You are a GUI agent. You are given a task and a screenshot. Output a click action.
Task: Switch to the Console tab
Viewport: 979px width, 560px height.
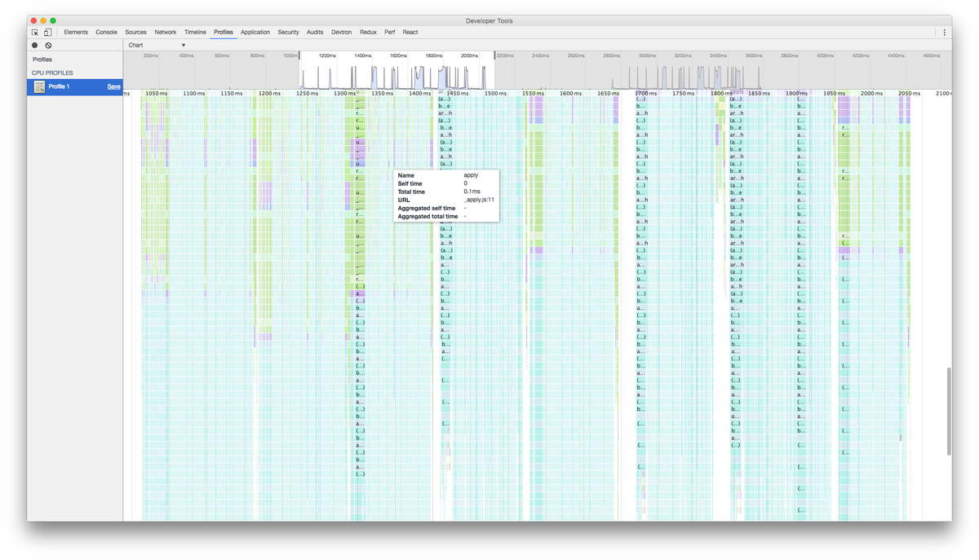tap(107, 32)
